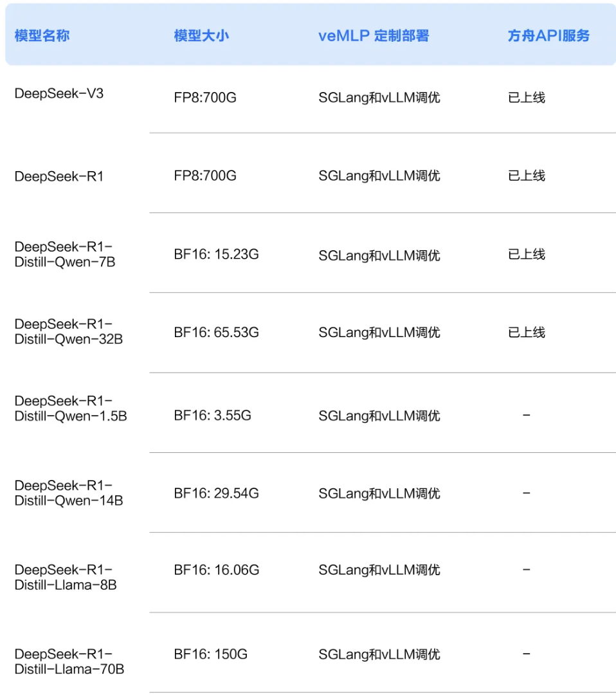Click the 模型名称 column header
This screenshot has height=700, width=616.
point(42,36)
